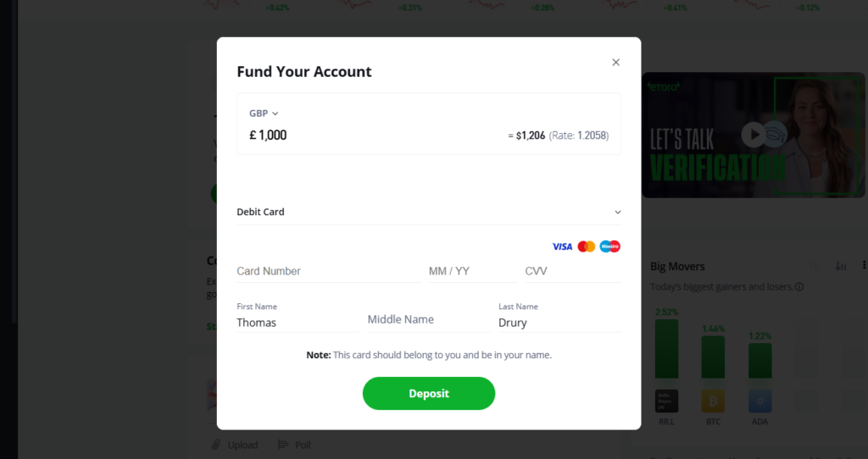
Task: Click the Big Movers sort icon
Action: (841, 266)
